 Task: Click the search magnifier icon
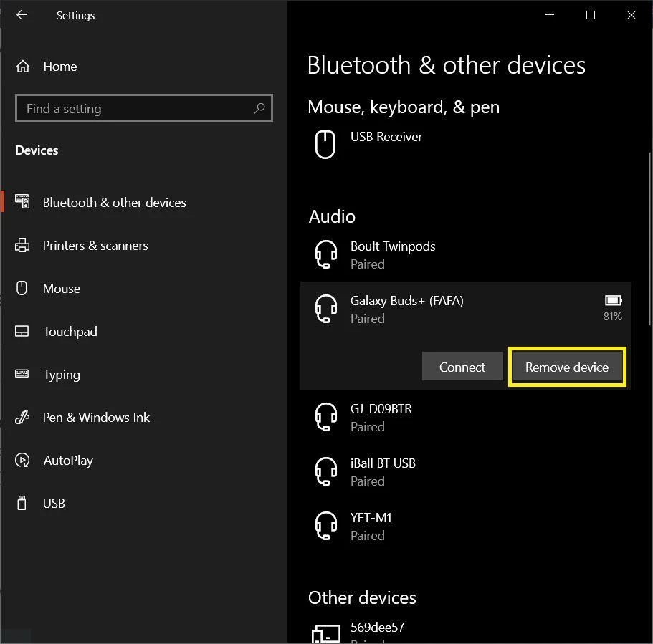pos(259,108)
